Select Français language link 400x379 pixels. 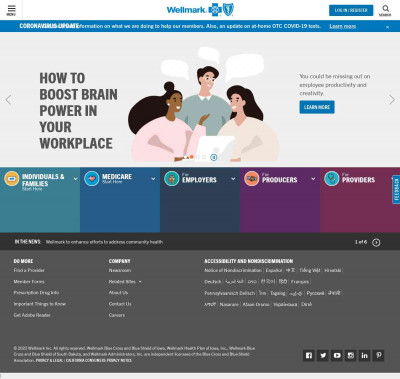[300, 282]
